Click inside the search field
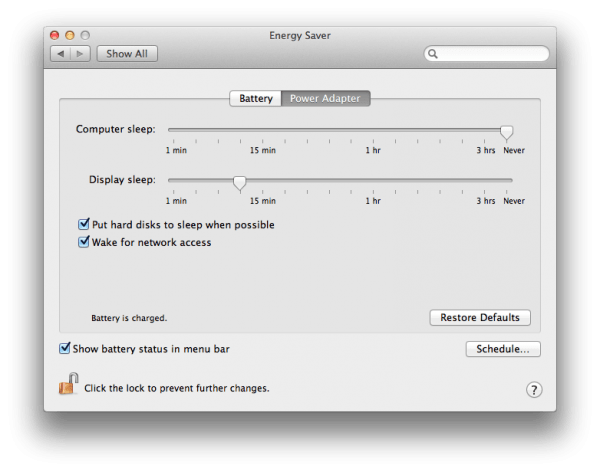600x472 pixels. (491, 54)
